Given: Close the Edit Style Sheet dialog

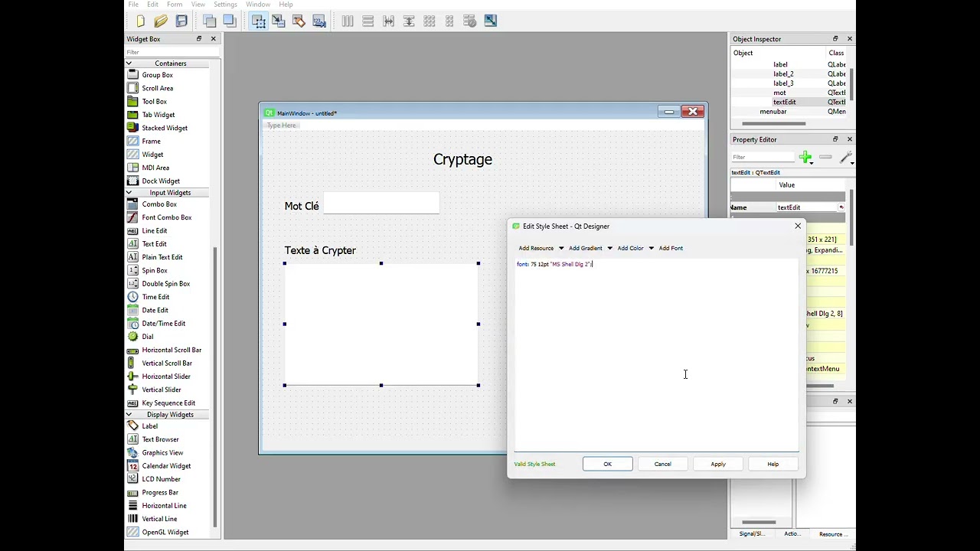Looking at the screenshot, I should tap(798, 227).
